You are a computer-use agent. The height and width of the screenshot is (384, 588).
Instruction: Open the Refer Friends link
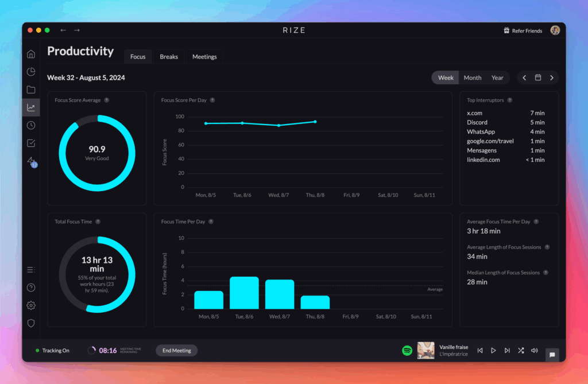[523, 30]
